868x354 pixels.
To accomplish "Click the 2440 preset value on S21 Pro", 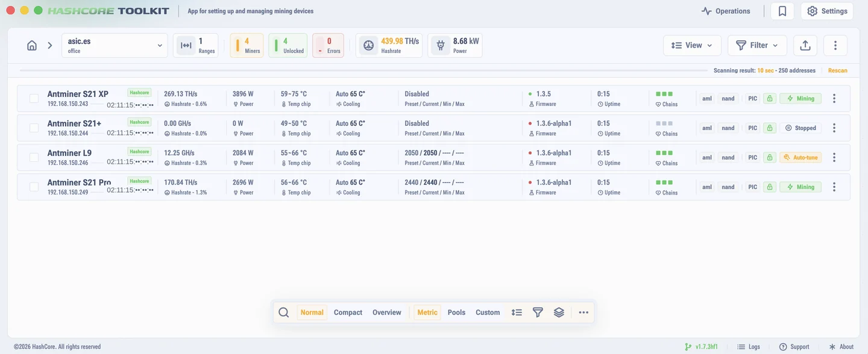I will [x=412, y=182].
